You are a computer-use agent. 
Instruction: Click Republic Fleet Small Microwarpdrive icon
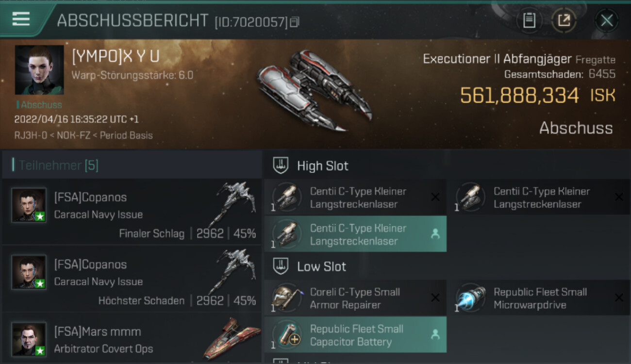pos(471,298)
